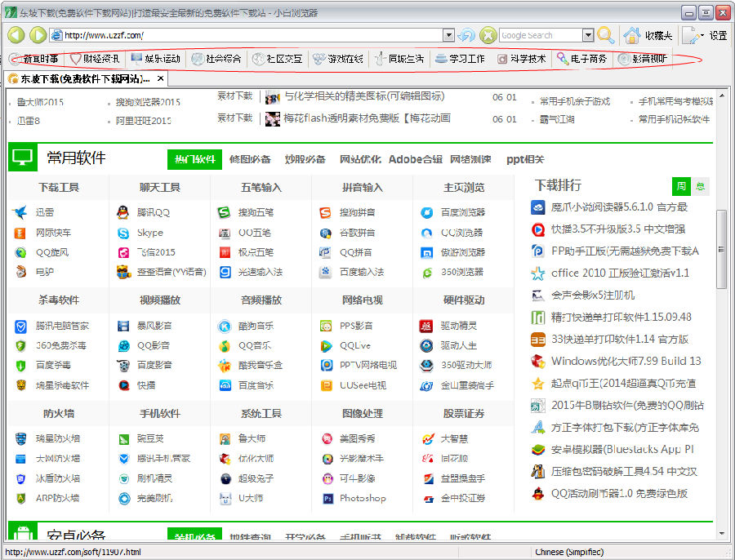The width and height of the screenshot is (735, 560).
Task: Click the 鲁大师2015 link at top
Action: 40,102
